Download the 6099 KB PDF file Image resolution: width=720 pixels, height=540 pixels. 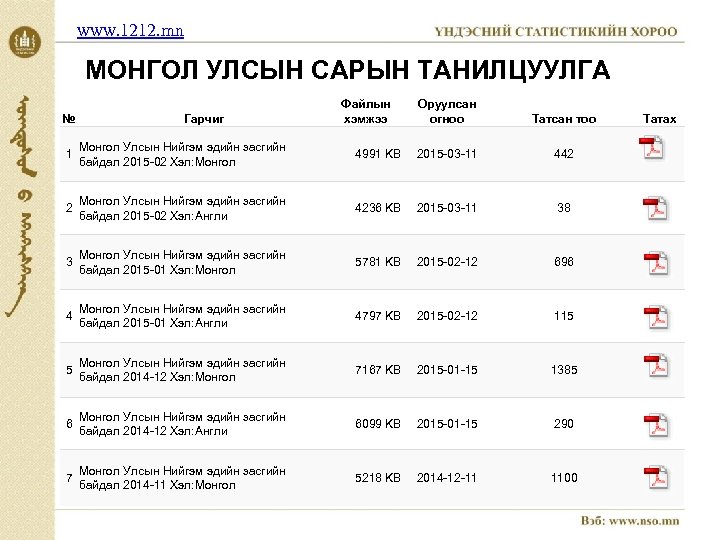click(x=655, y=425)
